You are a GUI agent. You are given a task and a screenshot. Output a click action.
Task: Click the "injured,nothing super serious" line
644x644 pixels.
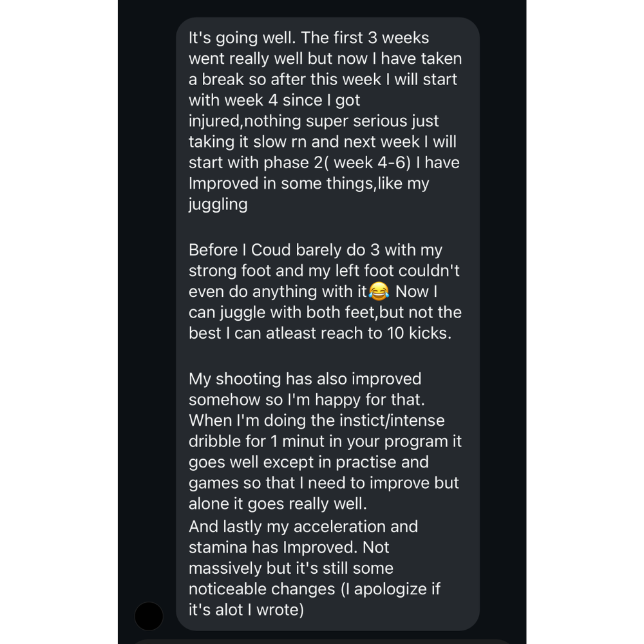[x=314, y=121]
